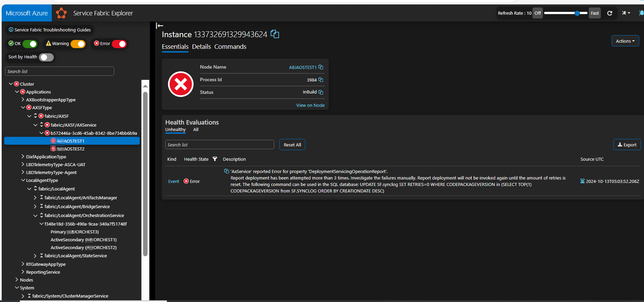
Task: Click the Health State filter icon
Action: coord(215,159)
